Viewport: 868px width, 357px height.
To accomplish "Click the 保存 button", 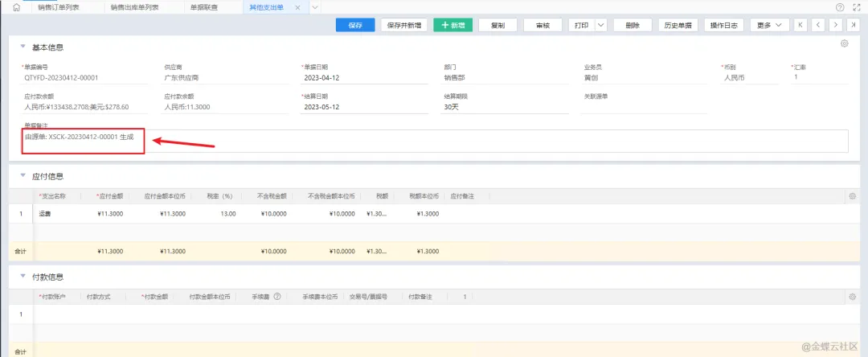I will [x=355, y=25].
